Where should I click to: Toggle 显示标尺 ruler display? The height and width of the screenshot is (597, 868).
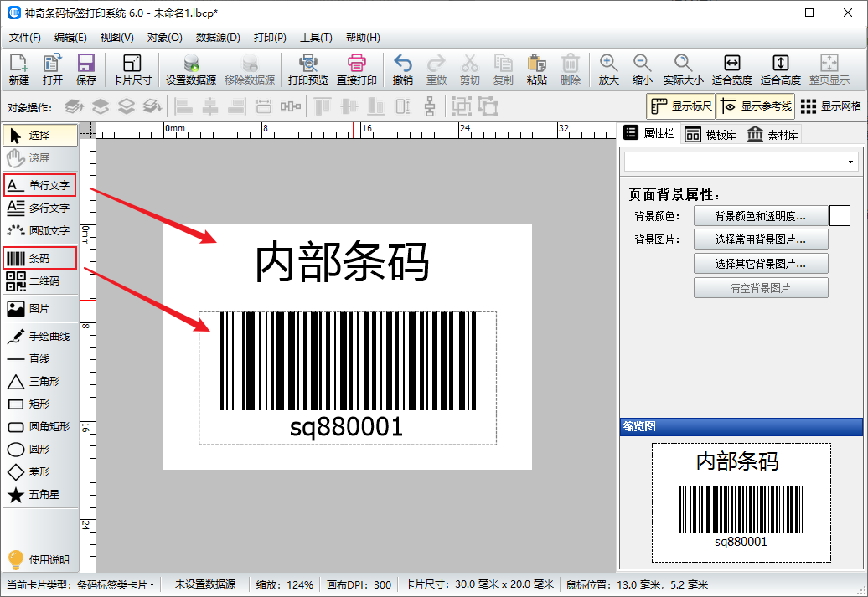pos(681,106)
